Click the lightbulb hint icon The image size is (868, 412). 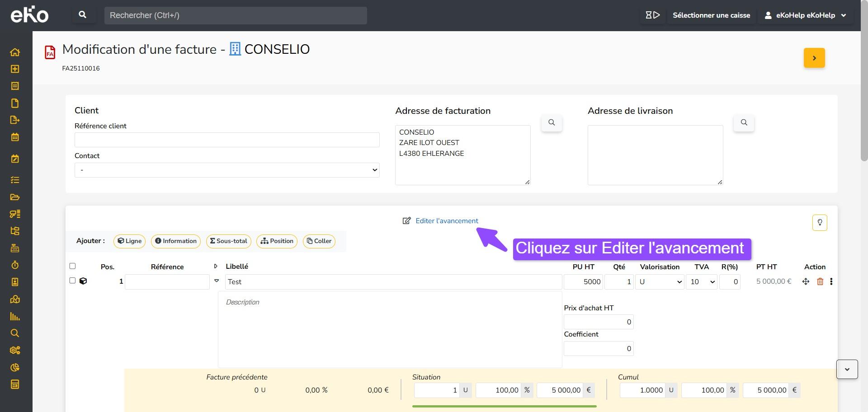click(x=819, y=222)
